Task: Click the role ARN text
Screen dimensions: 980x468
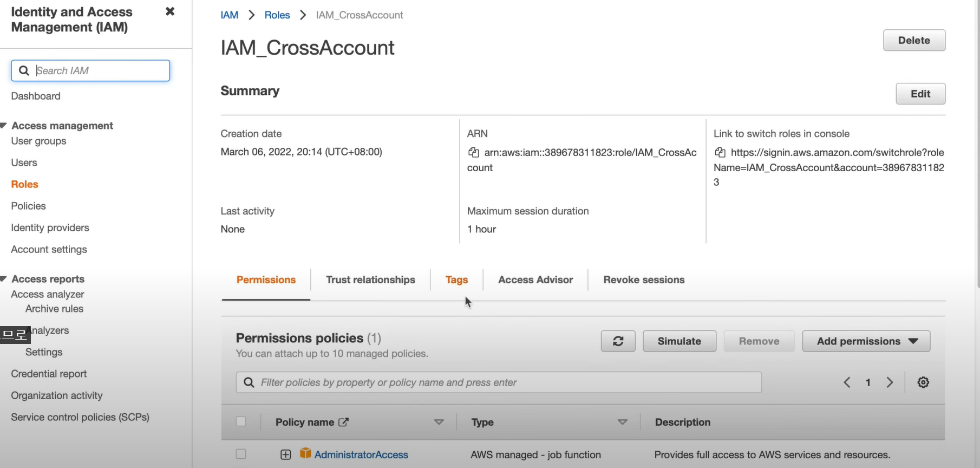Action: (582, 160)
